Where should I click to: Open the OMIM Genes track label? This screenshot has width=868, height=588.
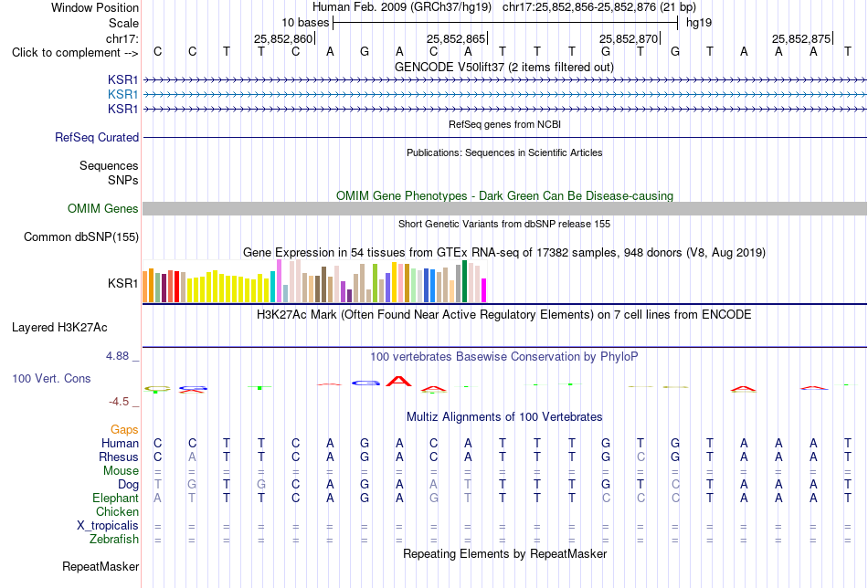point(102,208)
